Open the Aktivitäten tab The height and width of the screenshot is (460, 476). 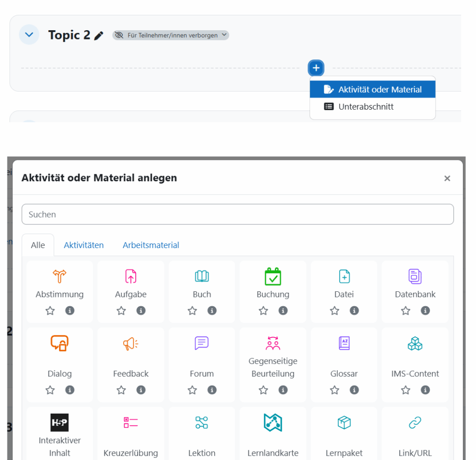click(x=84, y=245)
